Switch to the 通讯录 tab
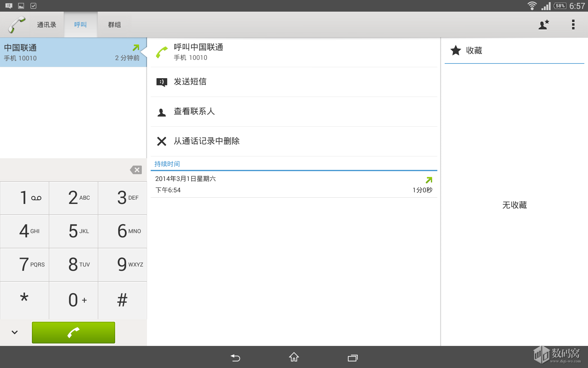This screenshot has width=588, height=368. coord(47,25)
